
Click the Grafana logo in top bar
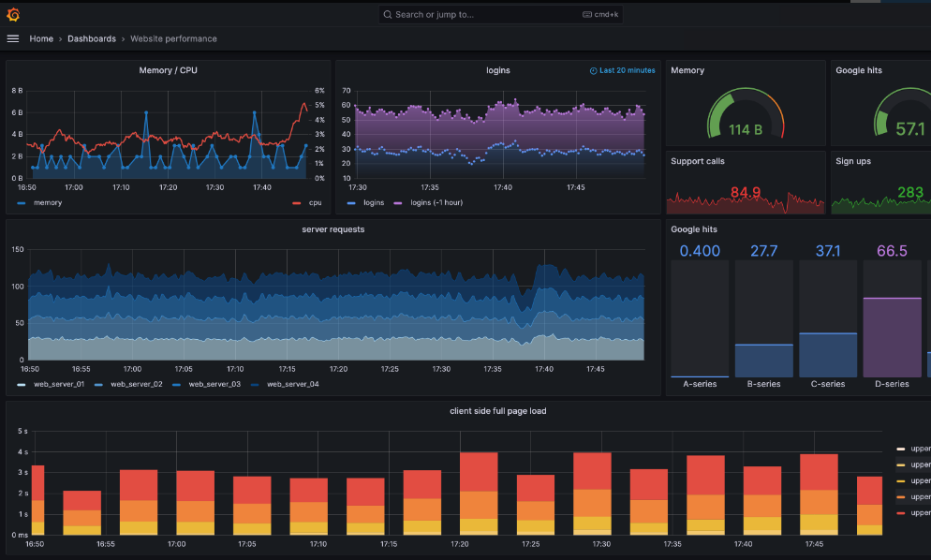tap(13, 14)
